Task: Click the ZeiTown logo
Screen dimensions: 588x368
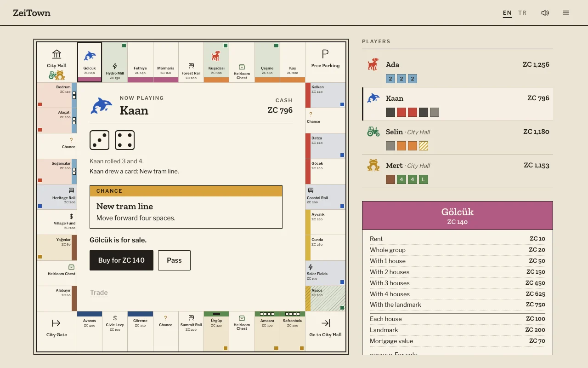Action: [x=32, y=13]
